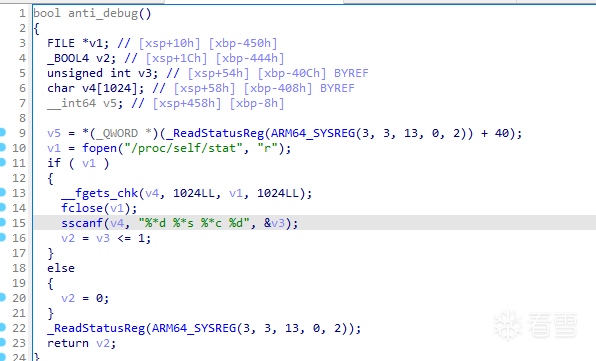
Task: Click the "r" mode string
Action: [x=268, y=148]
